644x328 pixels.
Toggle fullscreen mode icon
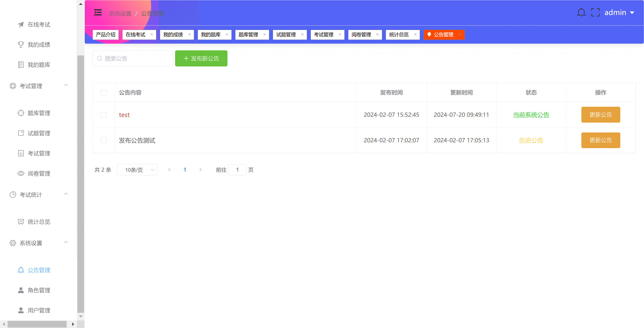[x=595, y=13]
